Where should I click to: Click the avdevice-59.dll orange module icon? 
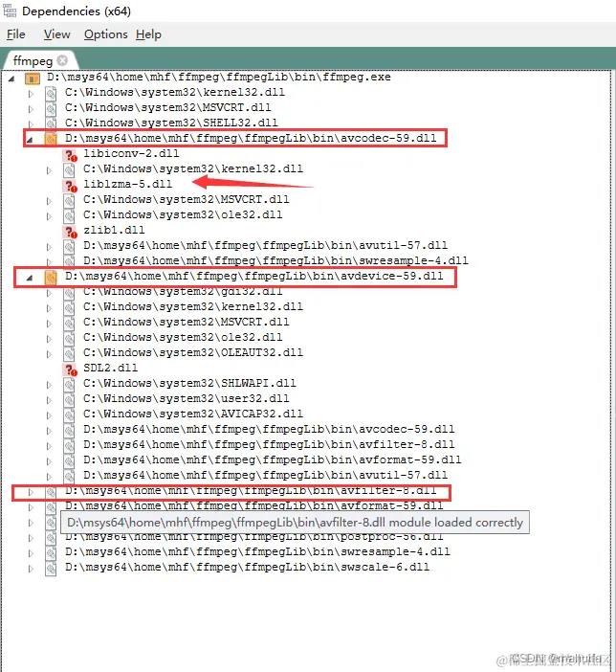coord(51,278)
